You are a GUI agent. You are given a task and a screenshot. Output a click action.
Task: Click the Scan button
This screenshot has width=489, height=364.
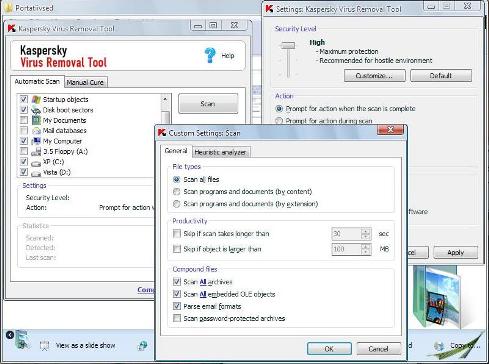pos(208,104)
